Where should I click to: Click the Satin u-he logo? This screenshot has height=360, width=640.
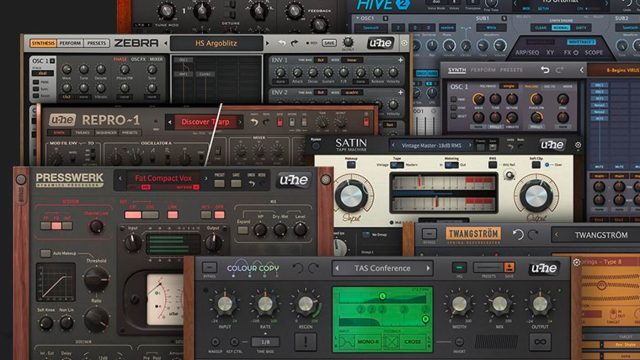click(552, 145)
